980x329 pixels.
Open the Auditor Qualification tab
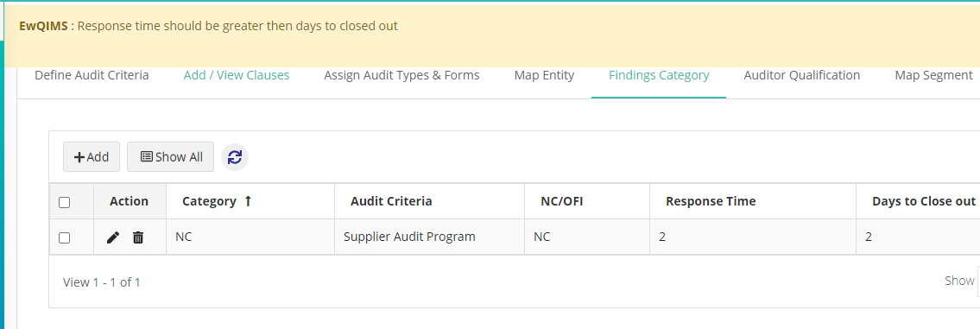pos(802,75)
